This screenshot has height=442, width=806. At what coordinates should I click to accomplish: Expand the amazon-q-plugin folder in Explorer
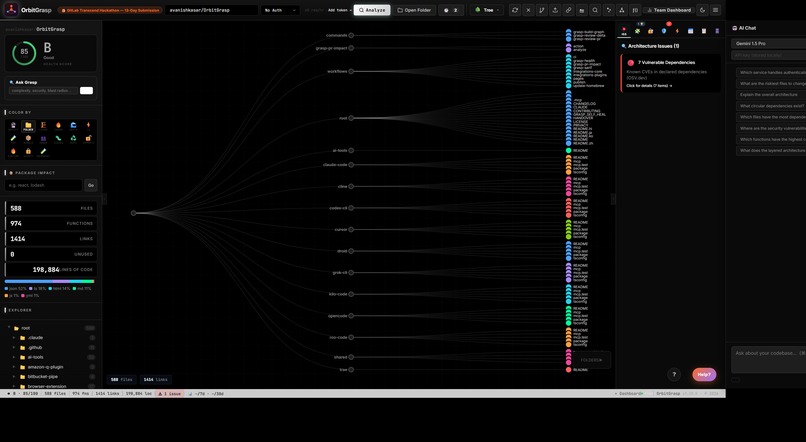tap(14, 367)
